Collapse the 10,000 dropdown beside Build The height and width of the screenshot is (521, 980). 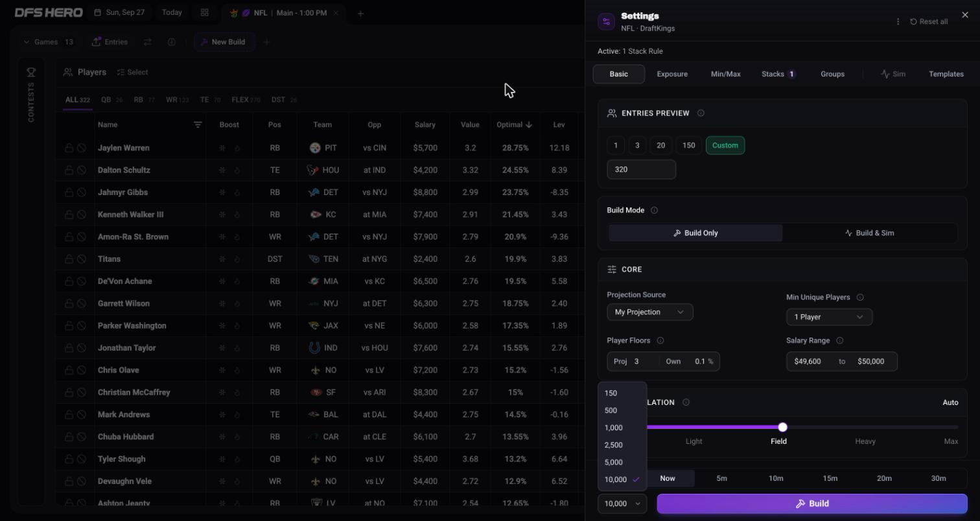pyautogui.click(x=622, y=504)
